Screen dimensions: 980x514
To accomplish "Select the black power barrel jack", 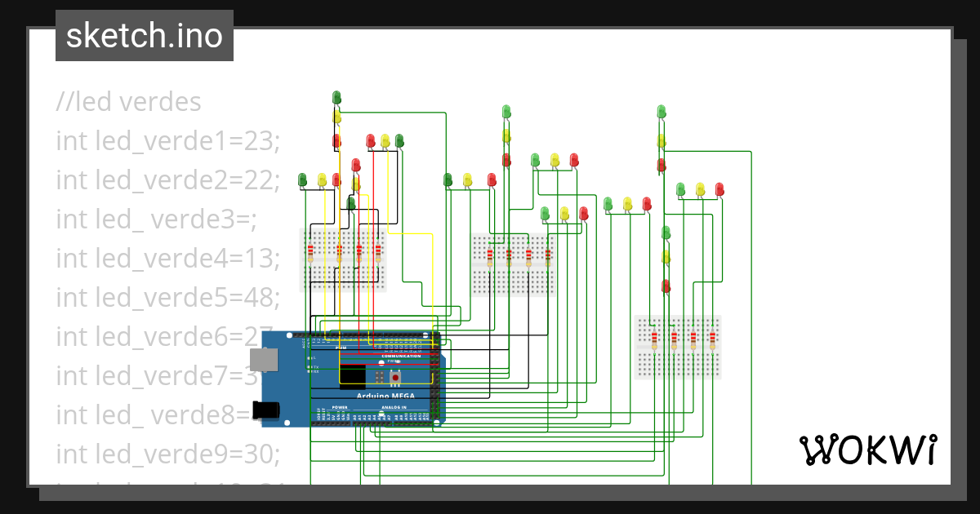I will coord(265,408).
